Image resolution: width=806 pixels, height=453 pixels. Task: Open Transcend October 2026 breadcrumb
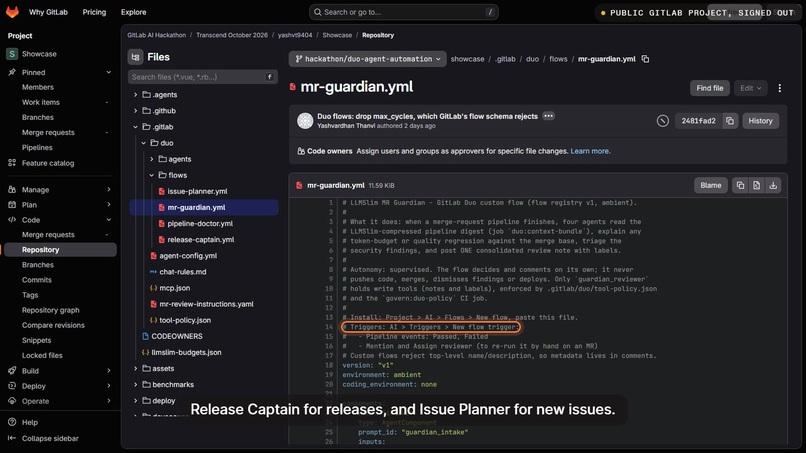coord(232,35)
